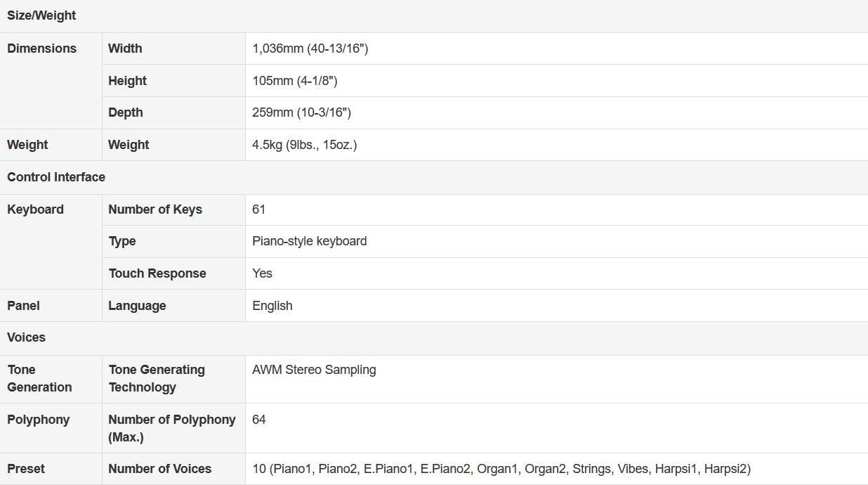Image resolution: width=868 pixels, height=485 pixels.
Task: Click the Tone Generating Technology label
Action: [157, 378]
